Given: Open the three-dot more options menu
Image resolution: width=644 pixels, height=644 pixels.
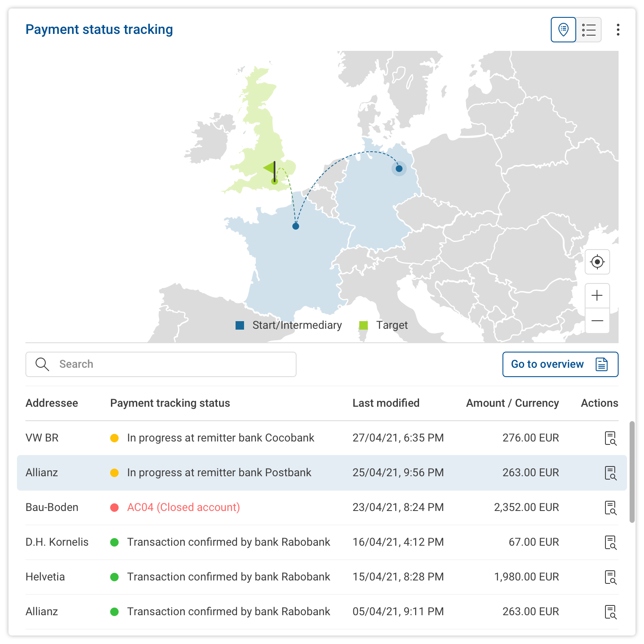Looking at the screenshot, I should click(618, 30).
